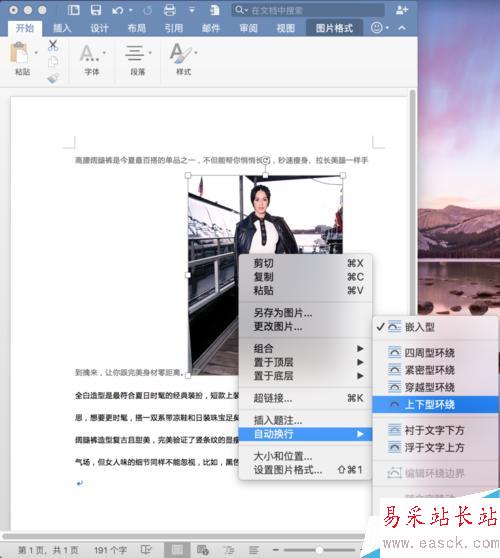The width and height of the screenshot is (500, 558).
Task: Choose 超链接... in context menu
Action: (306, 398)
